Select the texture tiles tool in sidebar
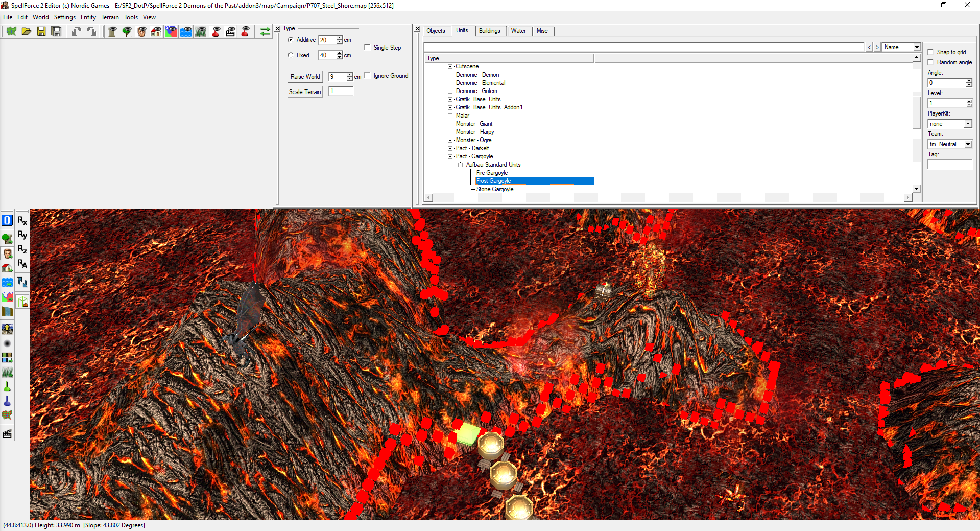Image resolution: width=980 pixels, height=531 pixels. pyautogui.click(x=7, y=358)
